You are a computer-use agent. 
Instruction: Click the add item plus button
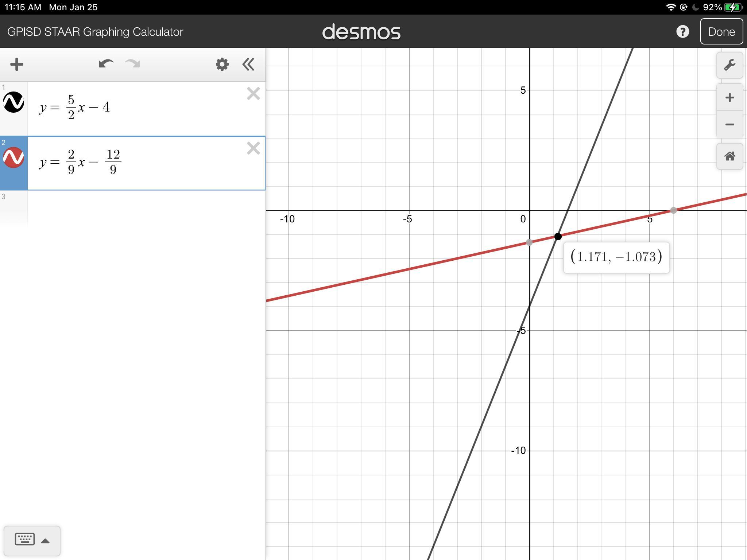point(17,65)
